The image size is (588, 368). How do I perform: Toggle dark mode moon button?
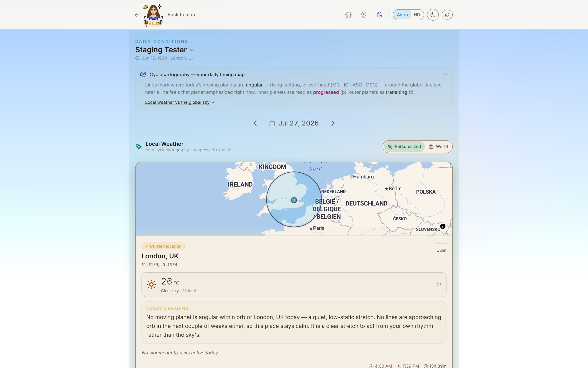433,15
